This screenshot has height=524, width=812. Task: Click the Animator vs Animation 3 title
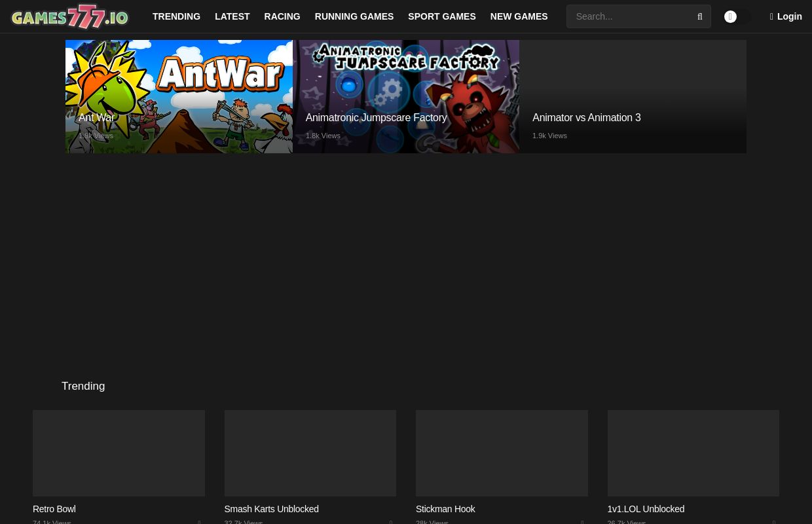tap(587, 118)
